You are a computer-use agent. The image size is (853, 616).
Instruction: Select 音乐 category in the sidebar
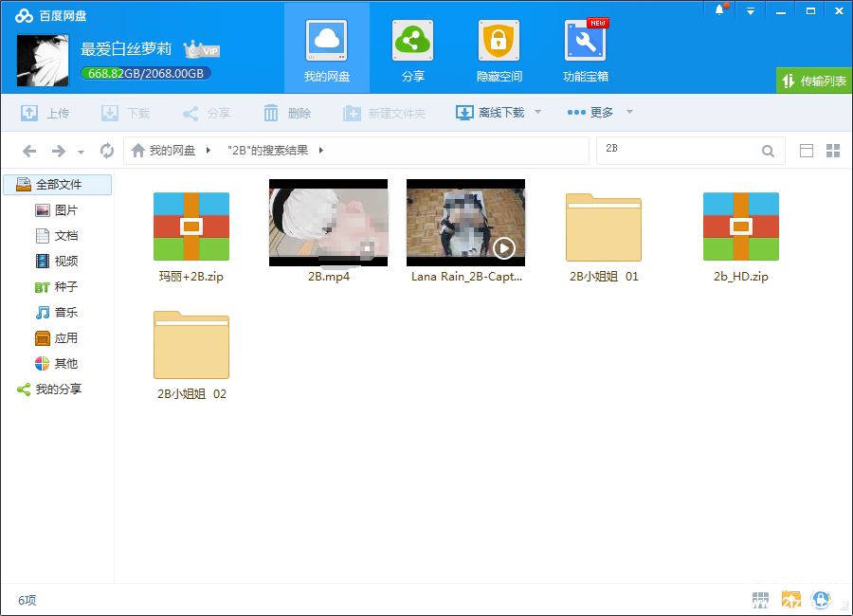[x=58, y=313]
